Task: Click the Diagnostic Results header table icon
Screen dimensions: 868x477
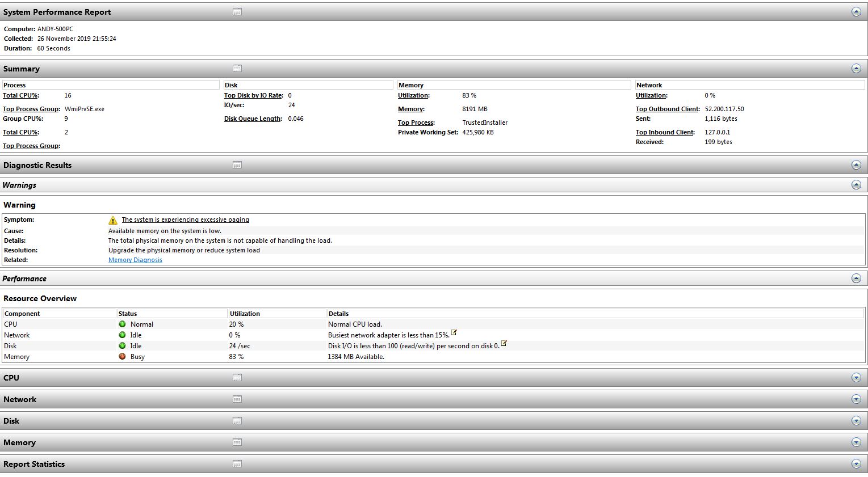Action: pos(237,165)
